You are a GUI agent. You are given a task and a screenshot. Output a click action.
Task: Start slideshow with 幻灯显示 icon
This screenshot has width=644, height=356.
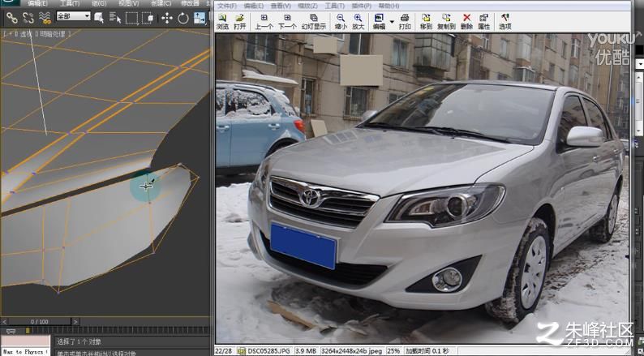pyautogui.click(x=314, y=22)
